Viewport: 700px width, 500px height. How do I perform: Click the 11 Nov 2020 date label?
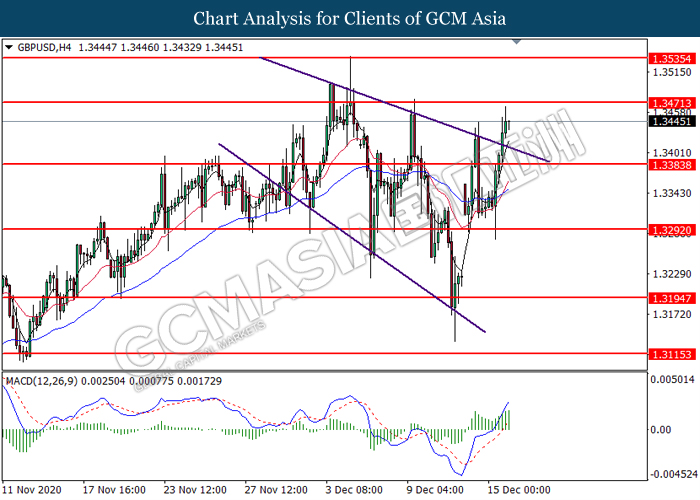tap(32, 490)
